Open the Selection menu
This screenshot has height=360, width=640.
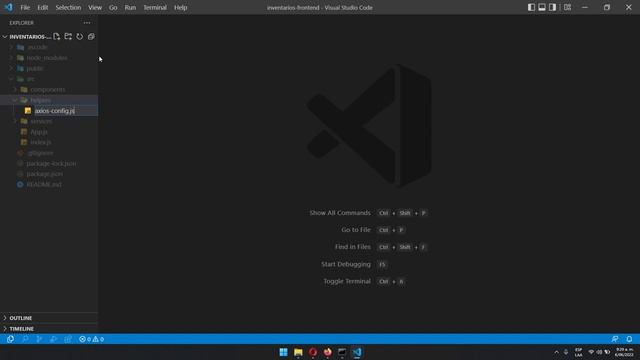coord(68,7)
